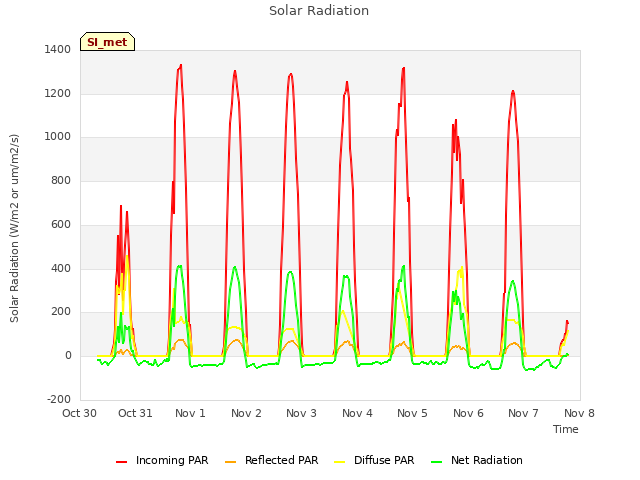Click the red Incoming PAR legend swatch

click(x=121, y=462)
